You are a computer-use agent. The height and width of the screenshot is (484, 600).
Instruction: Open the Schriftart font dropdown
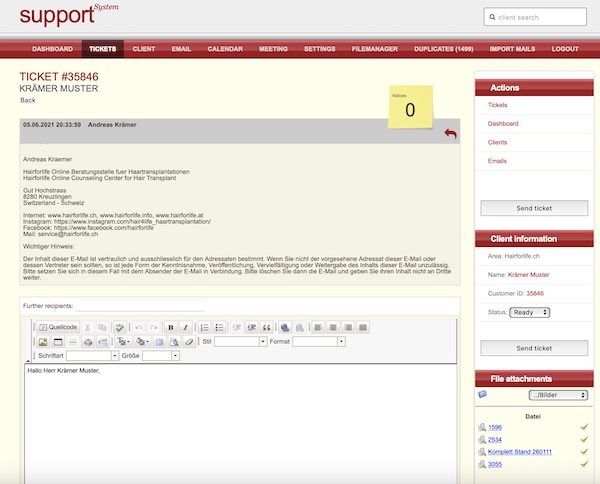(93, 356)
